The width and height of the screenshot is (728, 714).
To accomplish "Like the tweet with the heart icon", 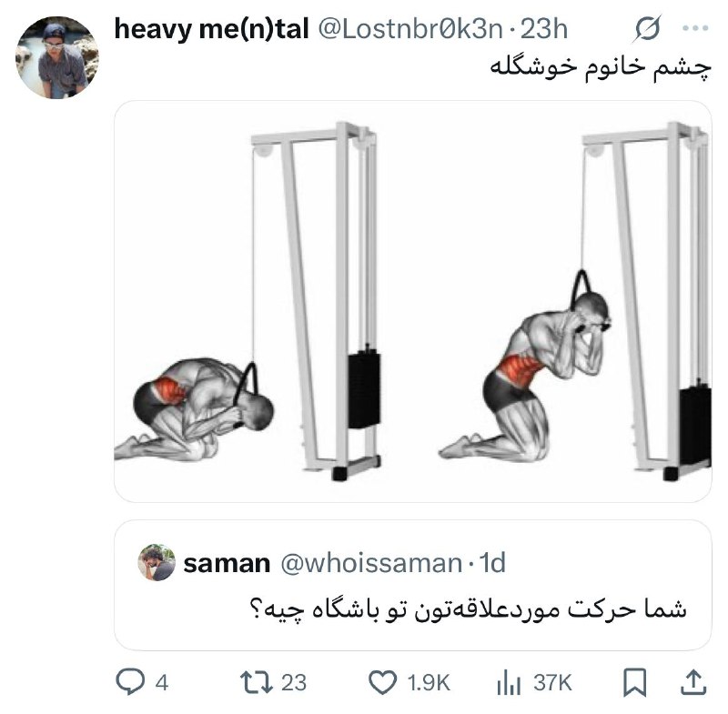I will pos(382,683).
